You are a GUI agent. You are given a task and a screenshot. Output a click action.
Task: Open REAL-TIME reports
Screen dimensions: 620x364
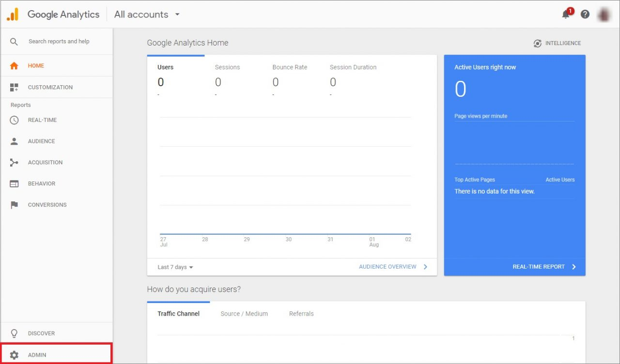click(x=57, y=120)
